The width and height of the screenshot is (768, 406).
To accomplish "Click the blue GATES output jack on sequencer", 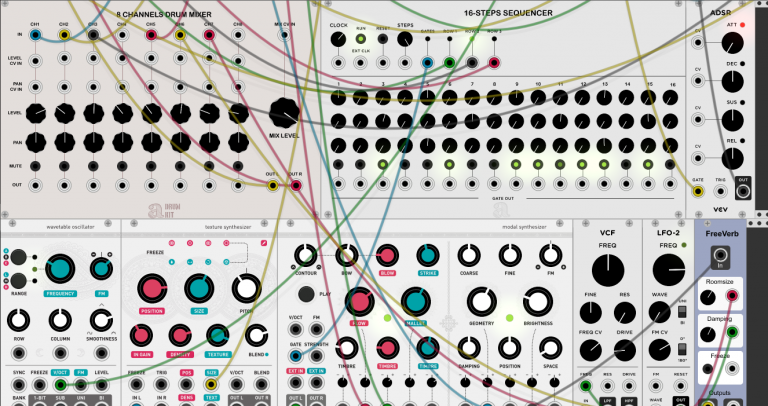I will [x=427, y=63].
